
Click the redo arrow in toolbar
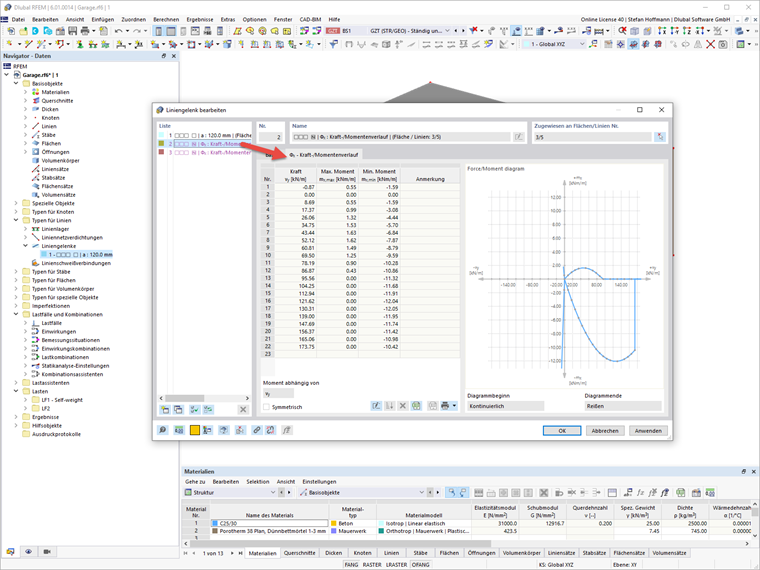[x=137, y=31]
